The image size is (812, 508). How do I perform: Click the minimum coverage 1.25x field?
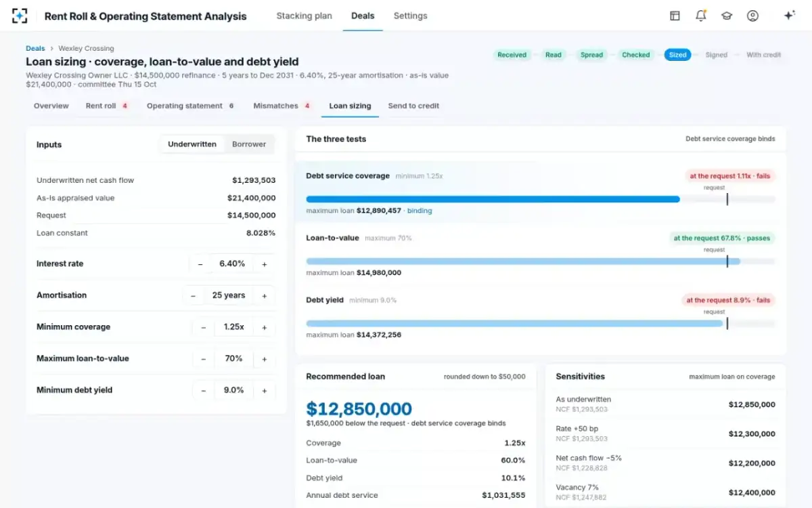pyautogui.click(x=233, y=327)
